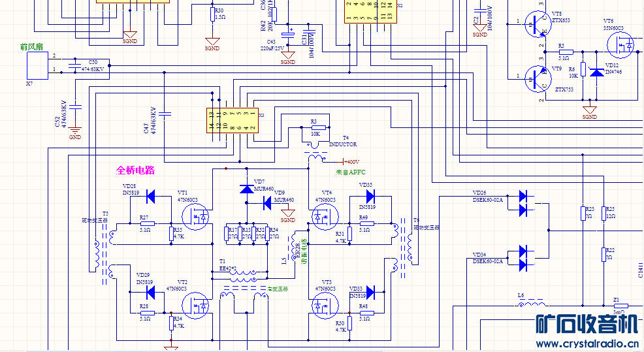Select resistor R50 symbol
Image resolution: width=644 pixels, height=352 pixels.
coord(349,323)
